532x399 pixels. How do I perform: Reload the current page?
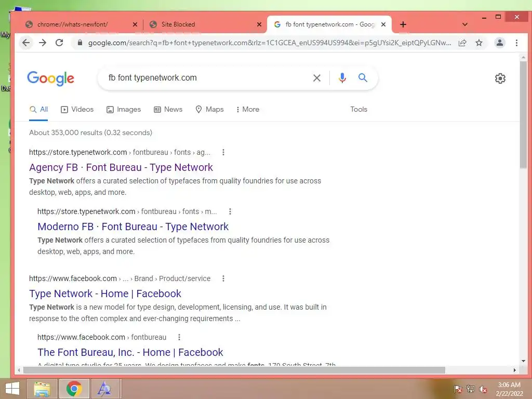[59, 43]
